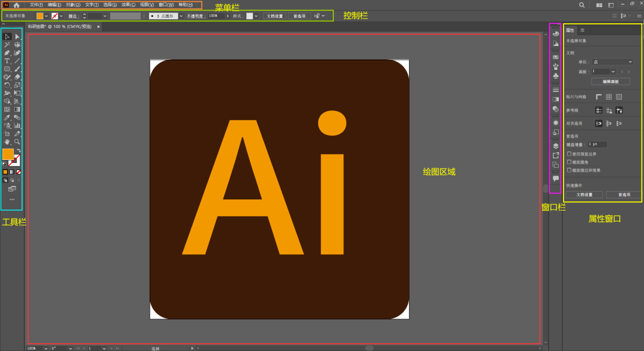Select the Pen tool

[x=7, y=53]
